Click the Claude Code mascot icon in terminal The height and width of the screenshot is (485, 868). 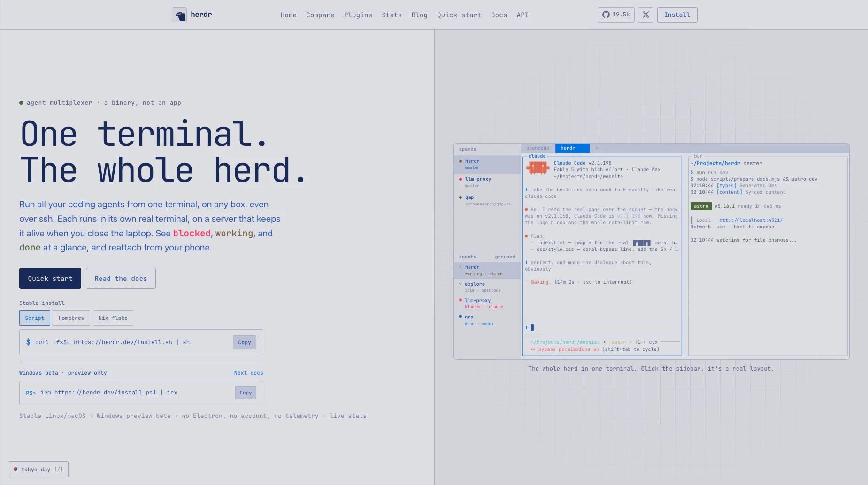pos(538,168)
